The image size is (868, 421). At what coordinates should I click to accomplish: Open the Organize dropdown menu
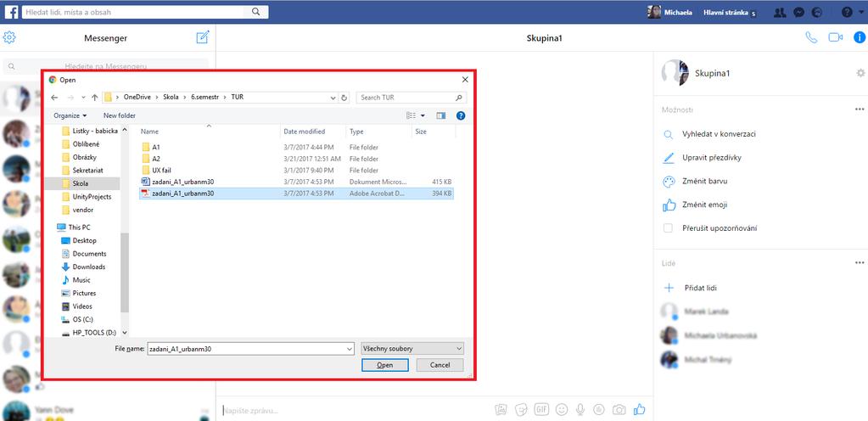coord(70,115)
